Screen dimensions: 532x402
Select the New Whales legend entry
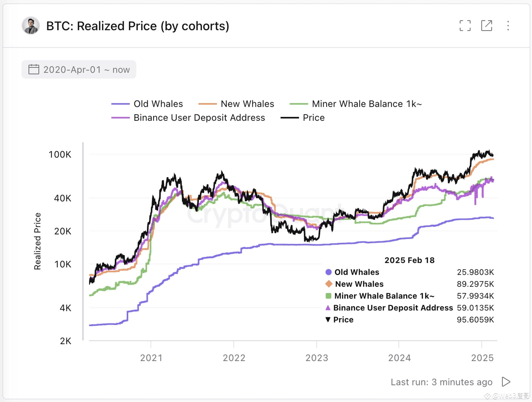tap(247, 103)
